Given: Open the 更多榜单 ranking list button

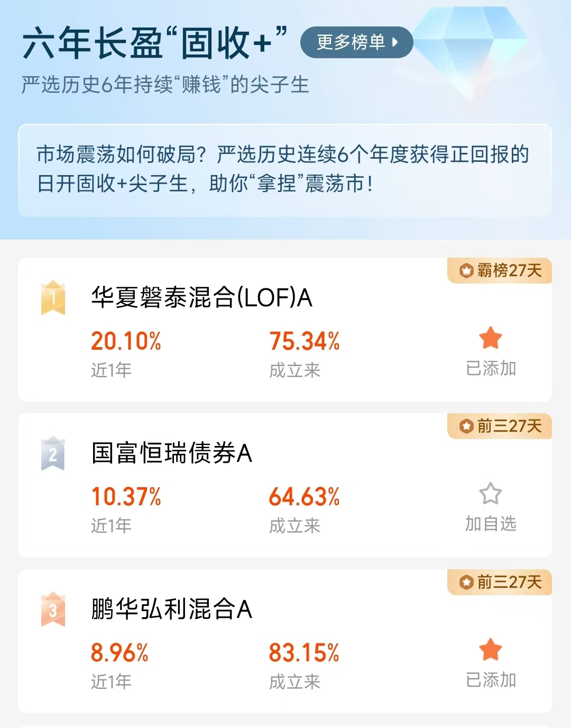Looking at the screenshot, I should click(x=356, y=42).
